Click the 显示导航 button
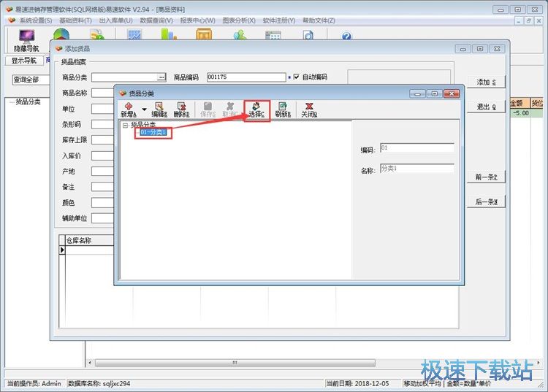Viewport: 548px width, 392px height. (24, 61)
